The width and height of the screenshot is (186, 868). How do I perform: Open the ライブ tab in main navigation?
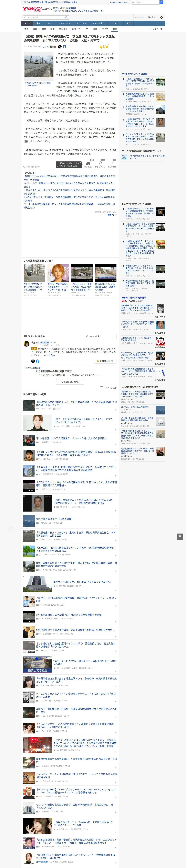(x=49, y=24)
